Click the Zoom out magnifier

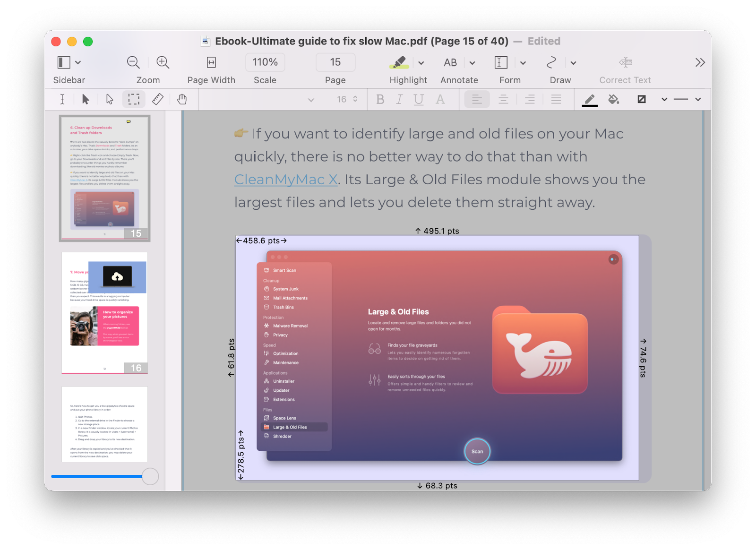(x=133, y=62)
